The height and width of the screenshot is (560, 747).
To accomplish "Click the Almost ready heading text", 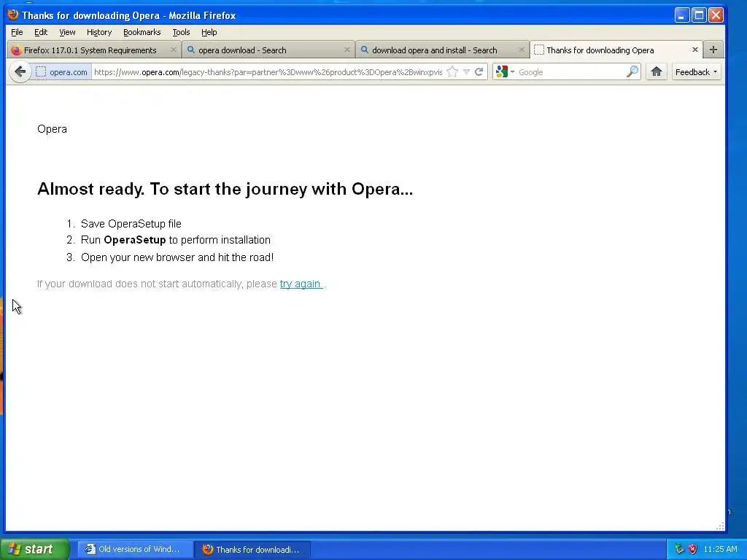I will coord(225,189).
